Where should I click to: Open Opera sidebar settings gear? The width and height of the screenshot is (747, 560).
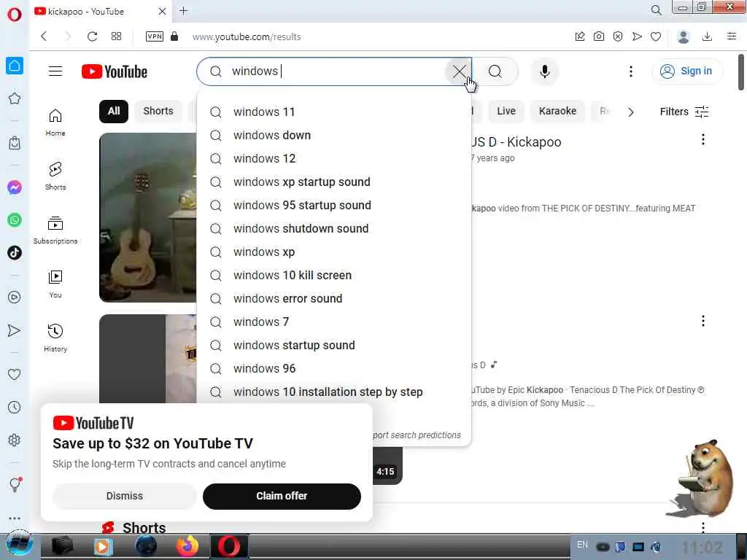click(x=15, y=440)
